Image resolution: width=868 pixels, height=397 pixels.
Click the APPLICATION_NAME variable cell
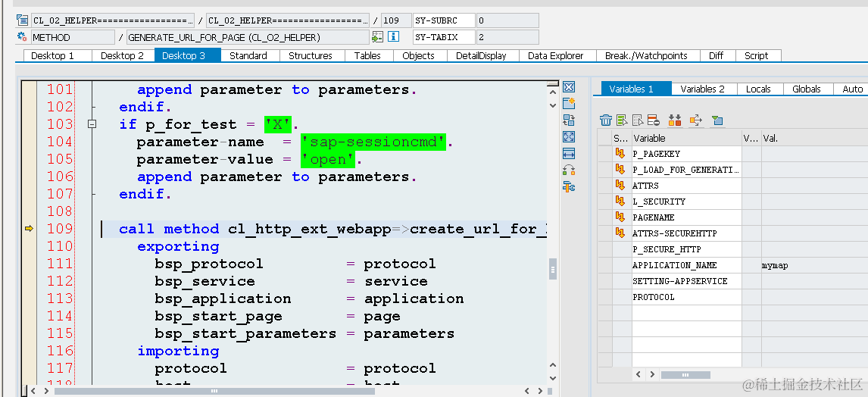pos(686,265)
